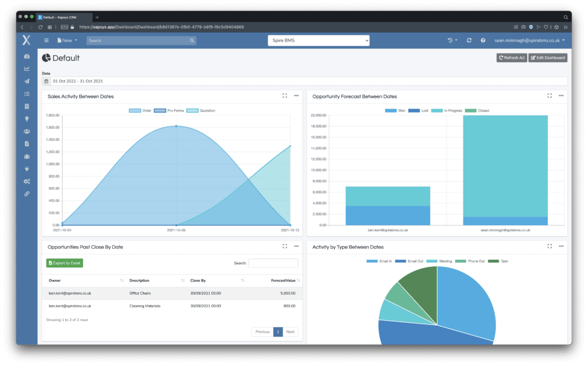Toggle the Meeting legend in pie chart
This screenshot has height=366, width=588.
(x=439, y=261)
